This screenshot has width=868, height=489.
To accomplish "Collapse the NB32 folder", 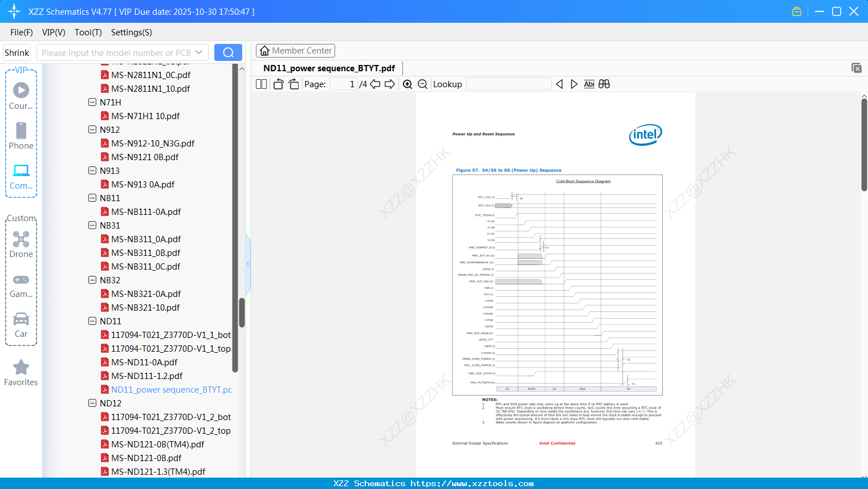I will click(92, 280).
